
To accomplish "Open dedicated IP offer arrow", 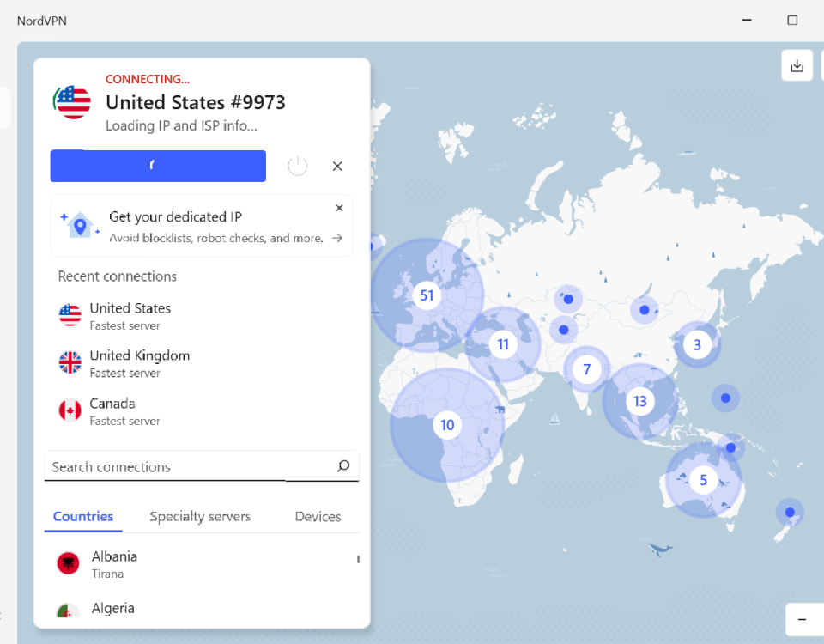I will coord(337,238).
